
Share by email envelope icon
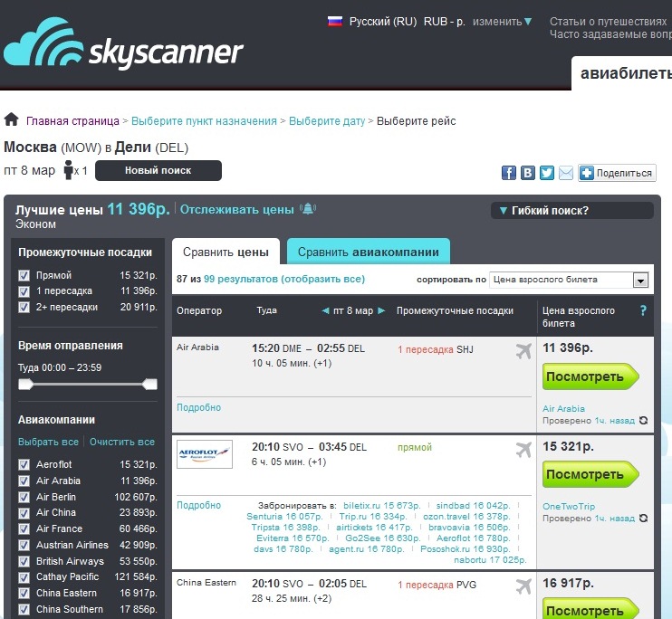coord(566,173)
